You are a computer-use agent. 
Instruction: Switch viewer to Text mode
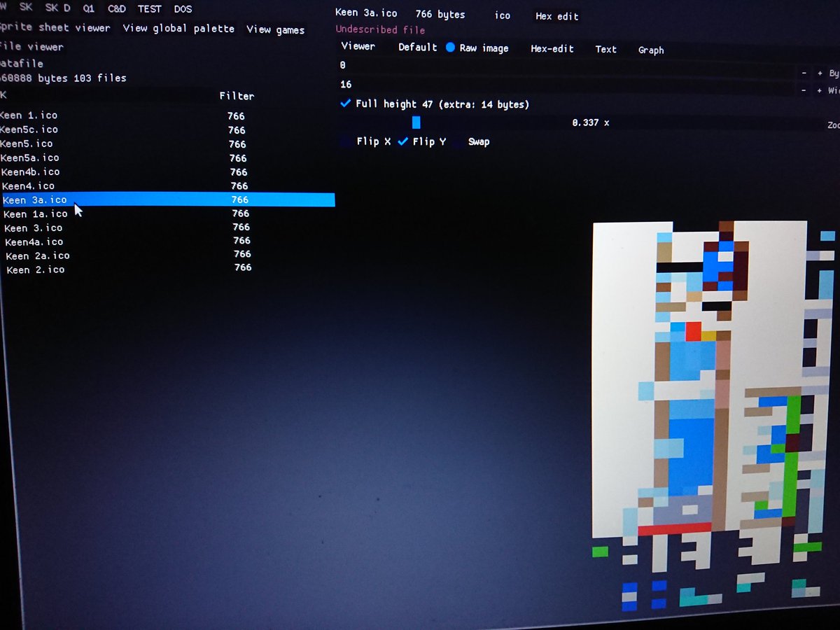[x=606, y=49]
